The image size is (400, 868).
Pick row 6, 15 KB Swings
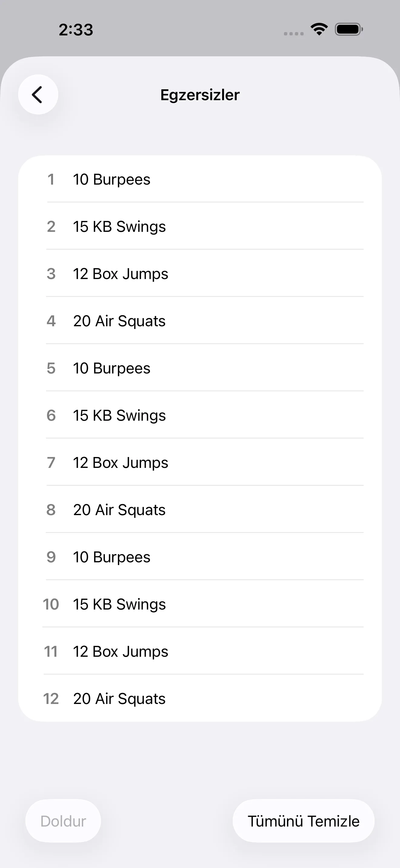pyautogui.click(x=200, y=415)
